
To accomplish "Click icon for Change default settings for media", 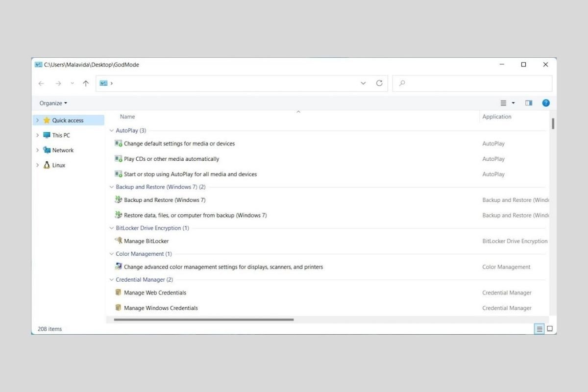I will [118, 144].
